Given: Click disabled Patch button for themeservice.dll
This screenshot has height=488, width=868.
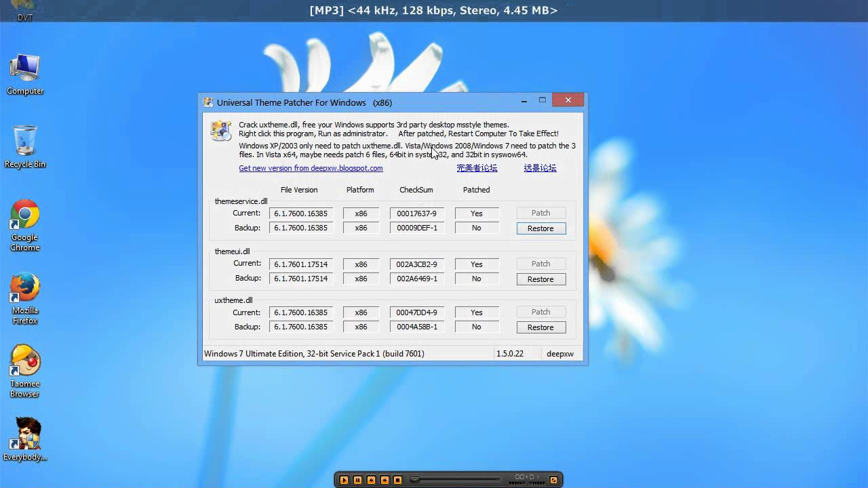Looking at the screenshot, I should (x=540, y=213).
